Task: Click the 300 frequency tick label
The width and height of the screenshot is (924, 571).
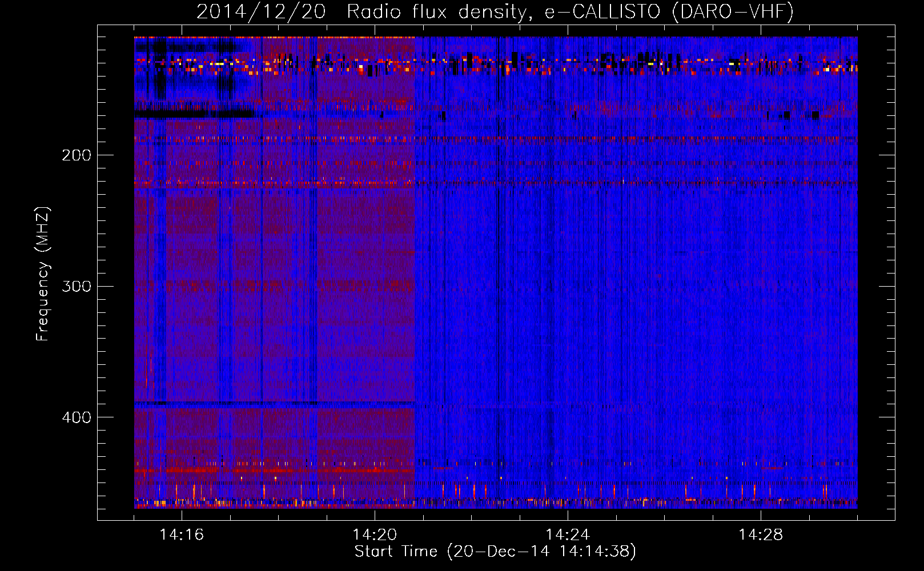Action: 77,286
